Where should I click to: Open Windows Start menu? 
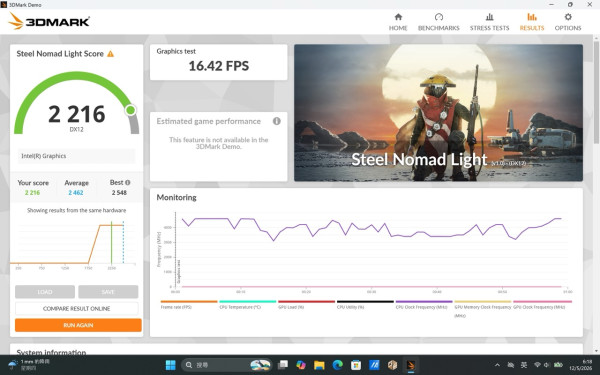pos(171,365)
